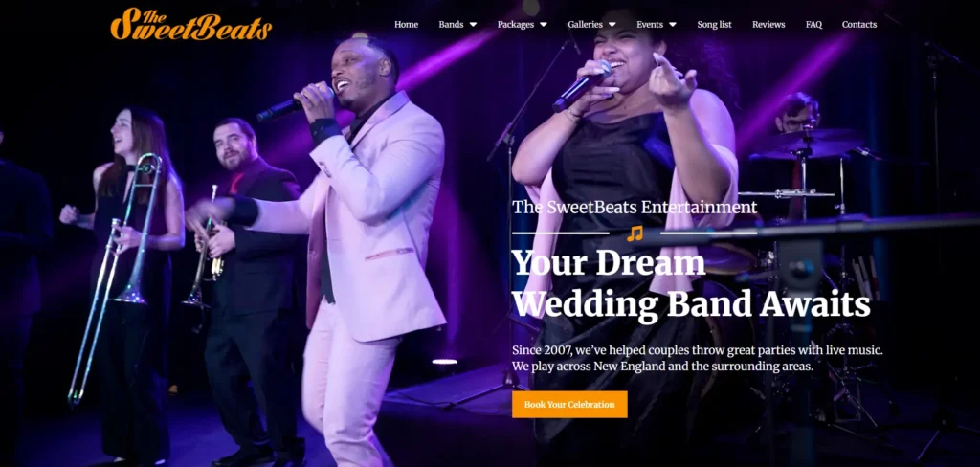Open the FAQ page
This screenshot has width=980, height=467.
coord(813,24)
